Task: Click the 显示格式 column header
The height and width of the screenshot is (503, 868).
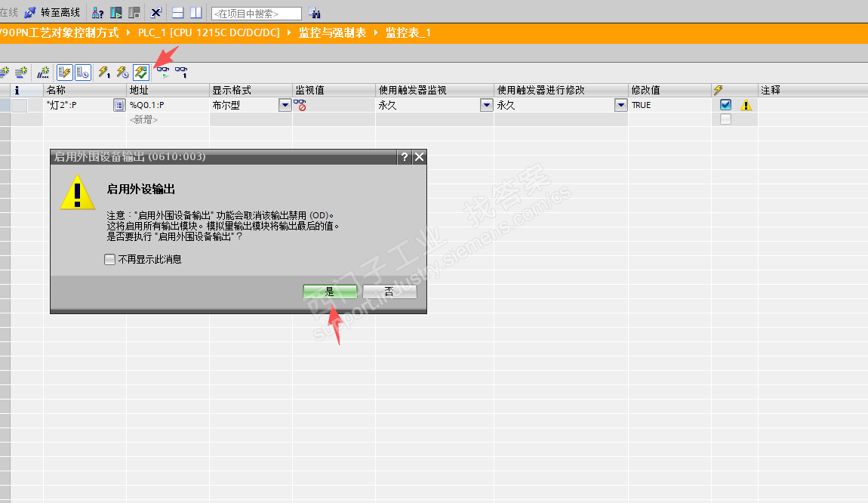Action: [251, 90]
